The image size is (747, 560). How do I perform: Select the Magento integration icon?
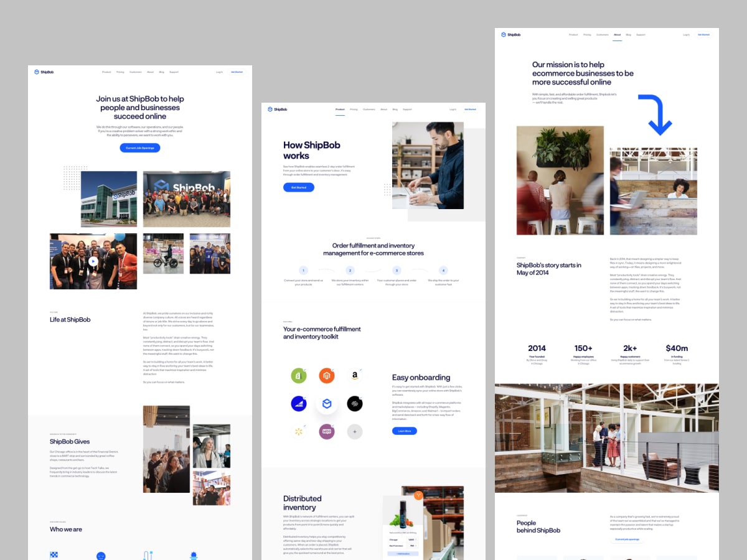(x=327, y=376)
